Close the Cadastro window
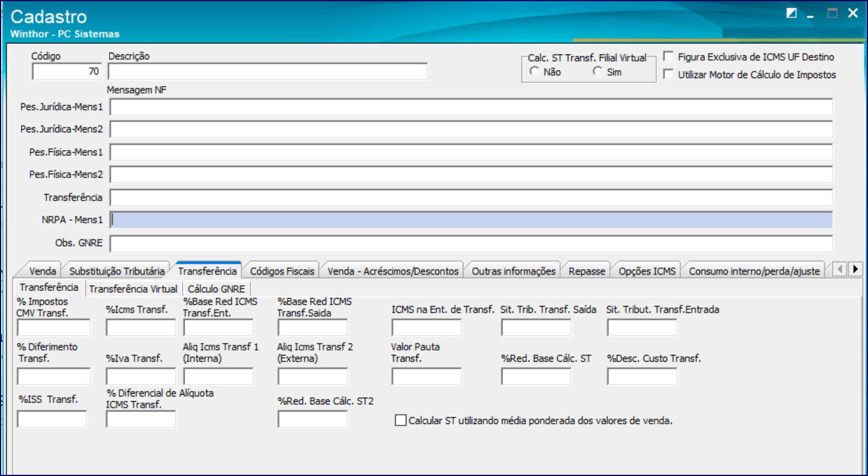 click(853, 14)
